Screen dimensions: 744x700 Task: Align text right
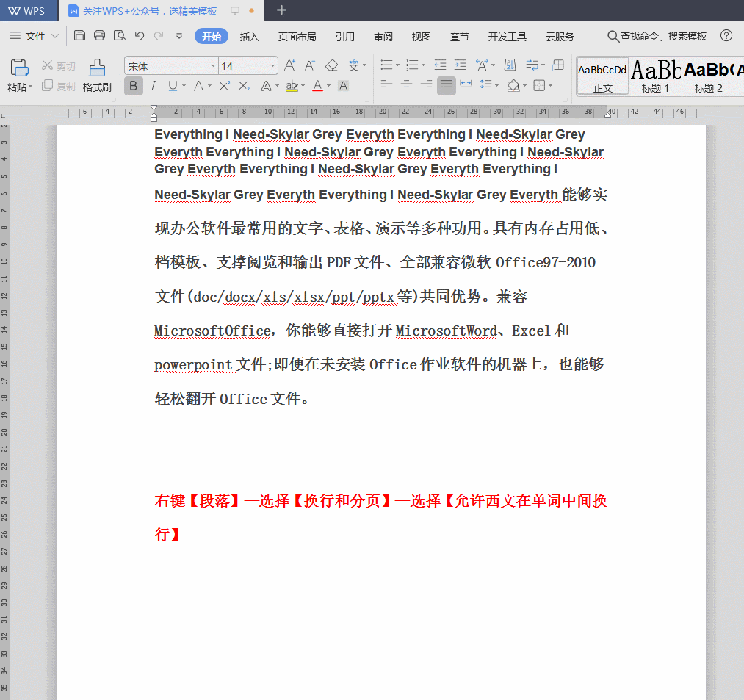click(427, 86)
